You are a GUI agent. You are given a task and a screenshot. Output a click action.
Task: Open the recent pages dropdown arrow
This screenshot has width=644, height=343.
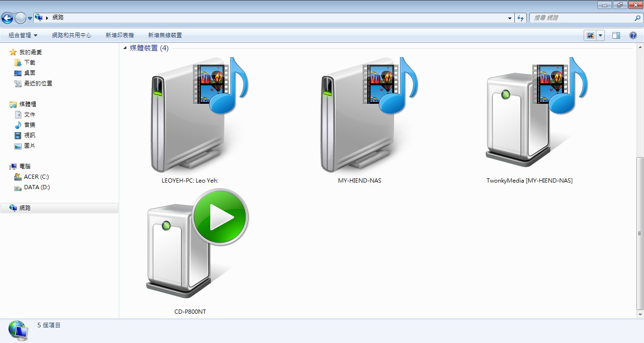tap(30, 18)
